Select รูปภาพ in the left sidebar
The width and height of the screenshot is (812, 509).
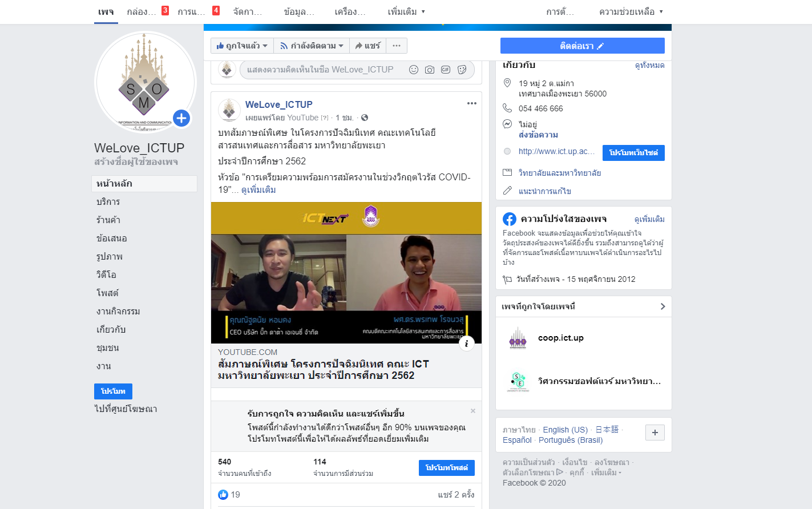pos(110,256)
